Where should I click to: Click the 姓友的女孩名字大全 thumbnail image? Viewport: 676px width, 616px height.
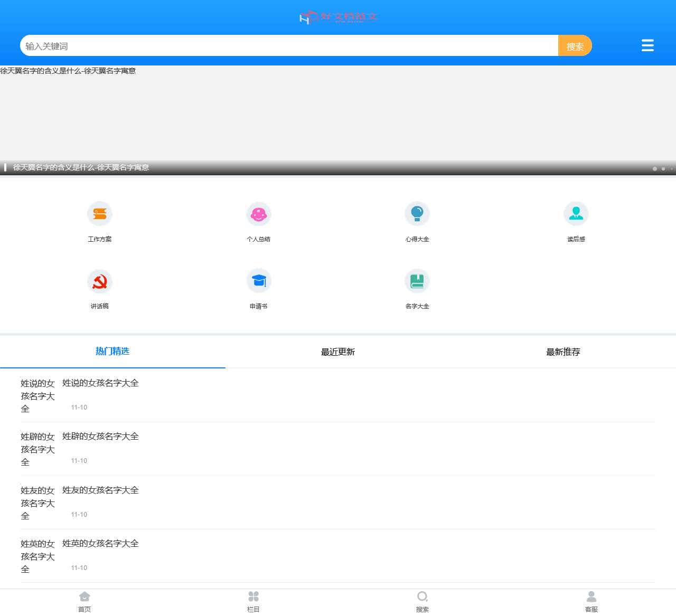click(x=37, y=503)
